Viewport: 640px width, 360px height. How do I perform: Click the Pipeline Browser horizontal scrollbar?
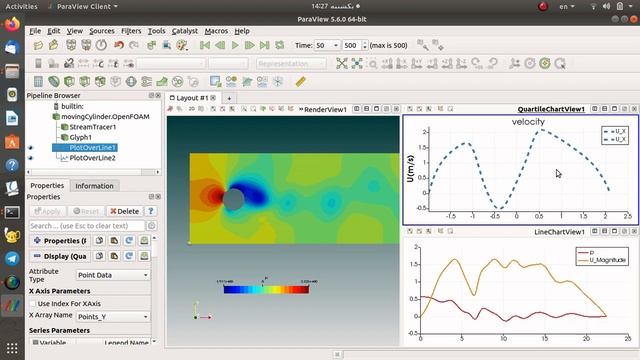click(x=93, y=172)
